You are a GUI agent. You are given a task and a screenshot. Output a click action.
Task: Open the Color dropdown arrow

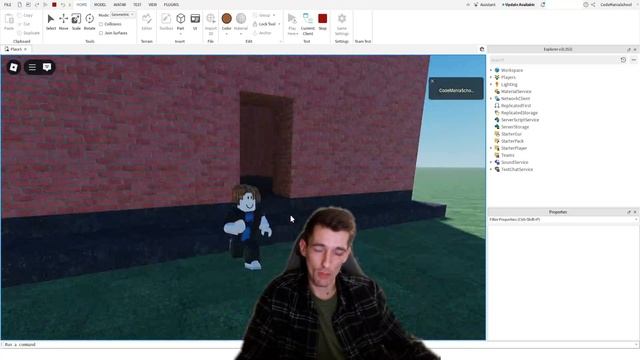click(x=227, y=33)
